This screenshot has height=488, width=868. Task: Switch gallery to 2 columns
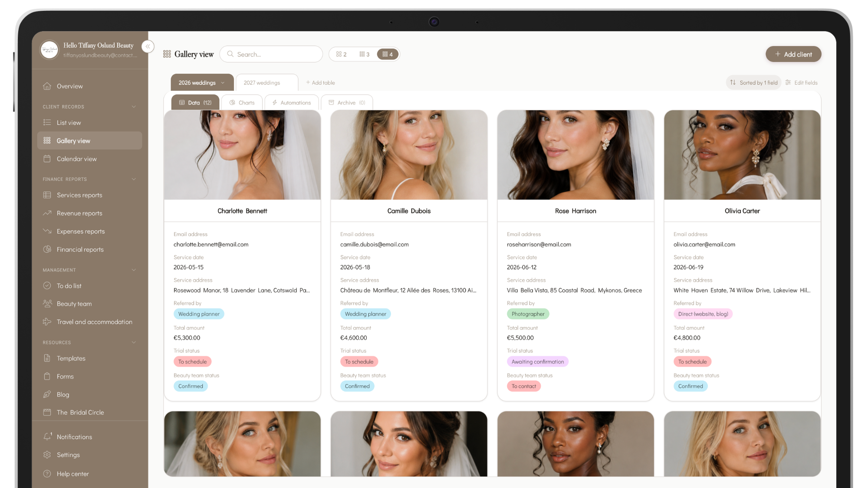coord(342,54)
